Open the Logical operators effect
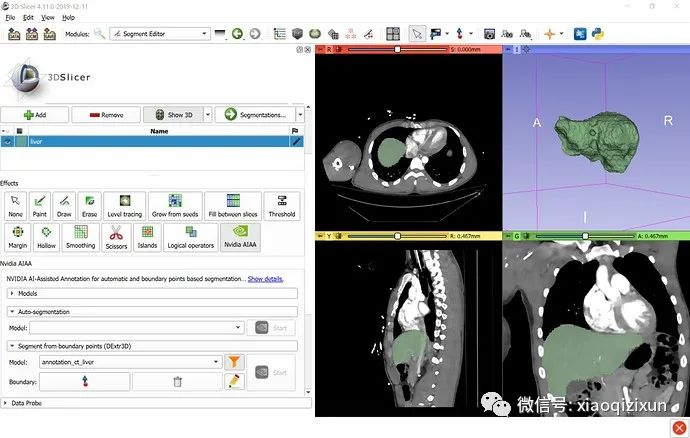 click(191, 237)
